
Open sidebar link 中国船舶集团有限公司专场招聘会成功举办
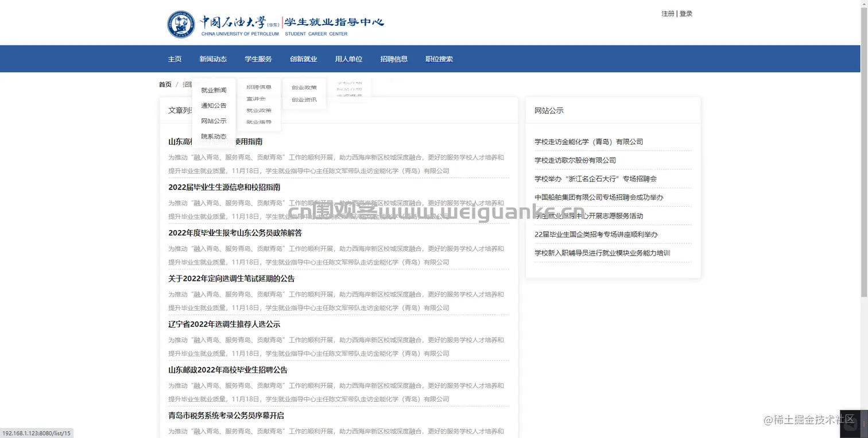tap(599, 197)
